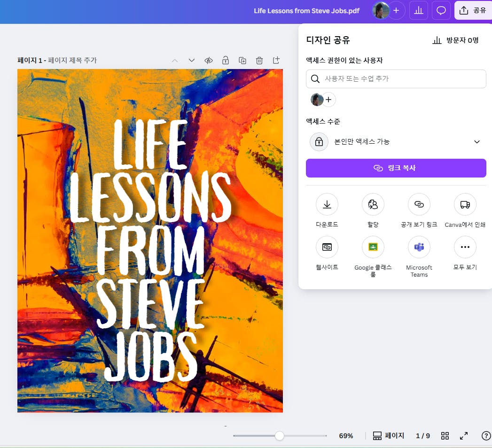Add a new page with the add-page icon

click(x=276, y=61)
